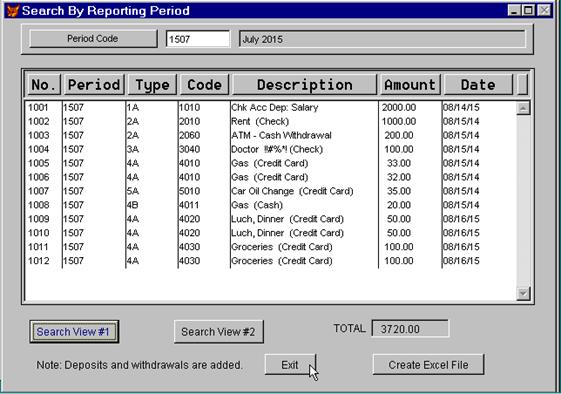This screenshot has height=394, width=561.
Task: Click the Search View #2 button
Action: [x=219, y=332]
